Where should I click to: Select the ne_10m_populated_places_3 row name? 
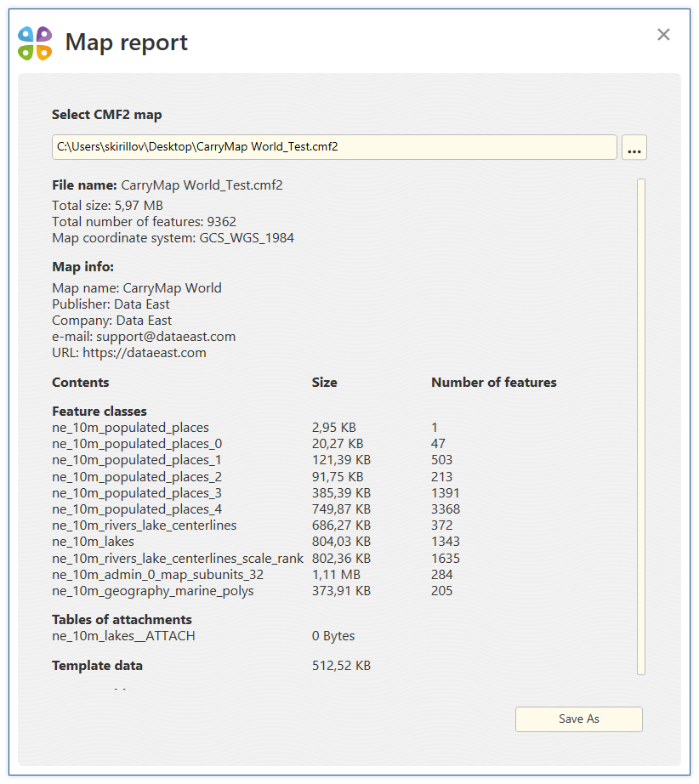pyautogui.click(x=137, y=493)
